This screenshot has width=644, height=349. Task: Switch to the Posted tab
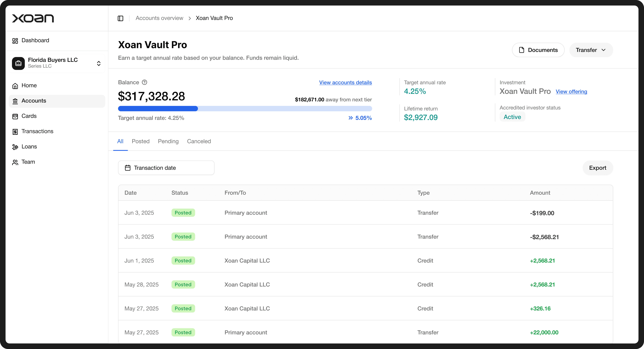[140, 141]
